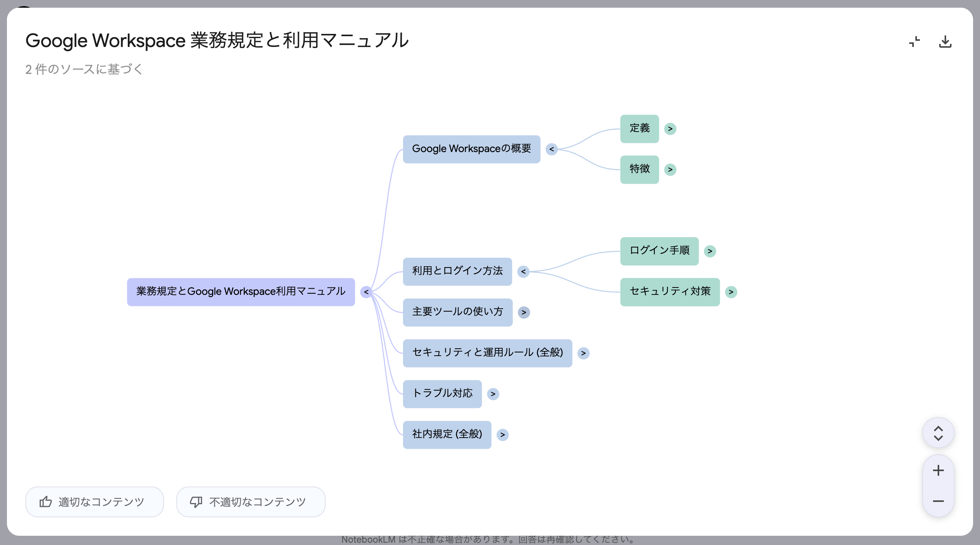Expand the ログイン手順 node
The height and width of the screenshot is (545, 980).
tap(710, 251)
